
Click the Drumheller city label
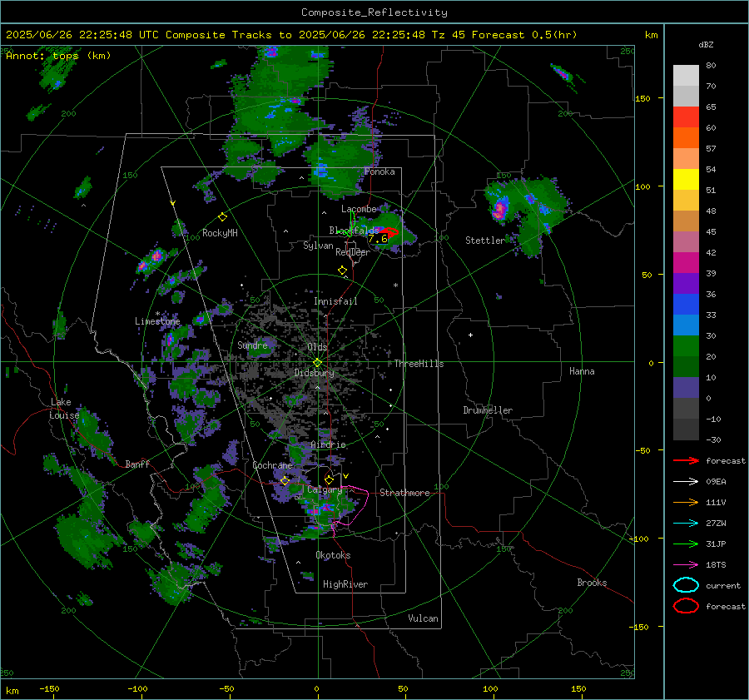tap(488, 410)
